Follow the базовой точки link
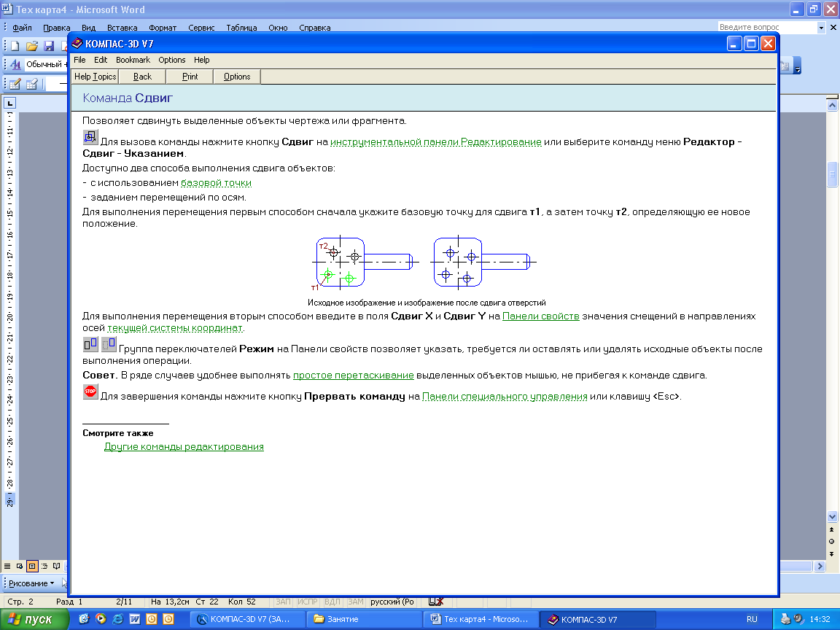Screen dimensions: 840x630 pos(216,183)
